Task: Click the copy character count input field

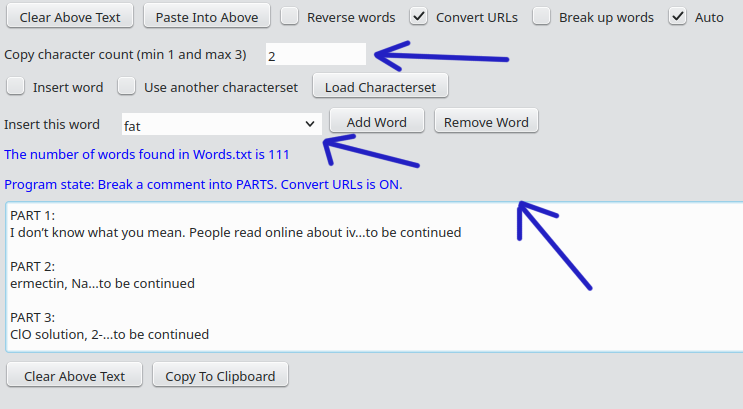Action: pyautogui.click(x=316, y=55)
